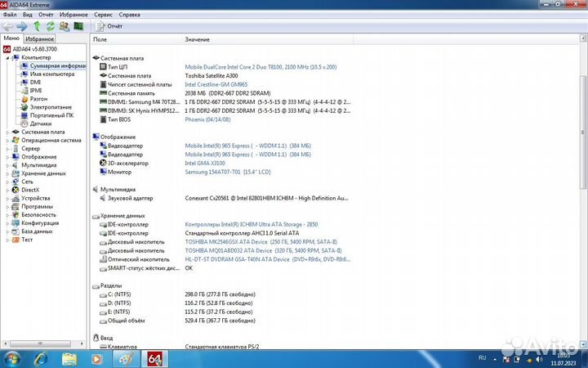
Task: Click the vertical scrollbar in report pane
Action: 583,132
